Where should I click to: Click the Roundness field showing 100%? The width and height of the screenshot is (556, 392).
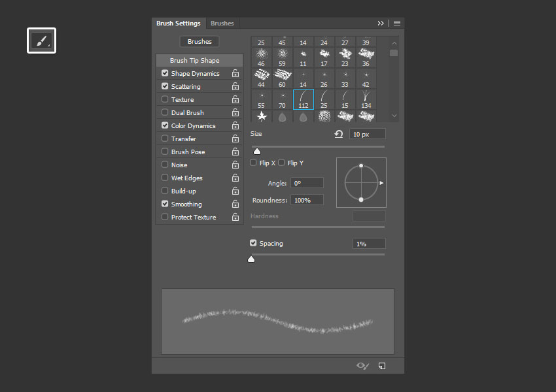pyautogui.click(x=307, y=200)
